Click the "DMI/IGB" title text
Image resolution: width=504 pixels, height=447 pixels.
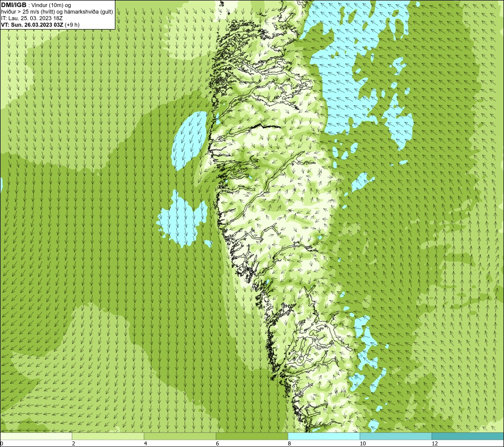[x=14, y=5]
